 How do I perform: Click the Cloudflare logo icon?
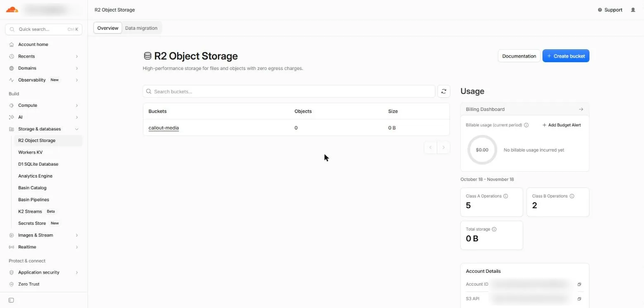click(12, 10)
